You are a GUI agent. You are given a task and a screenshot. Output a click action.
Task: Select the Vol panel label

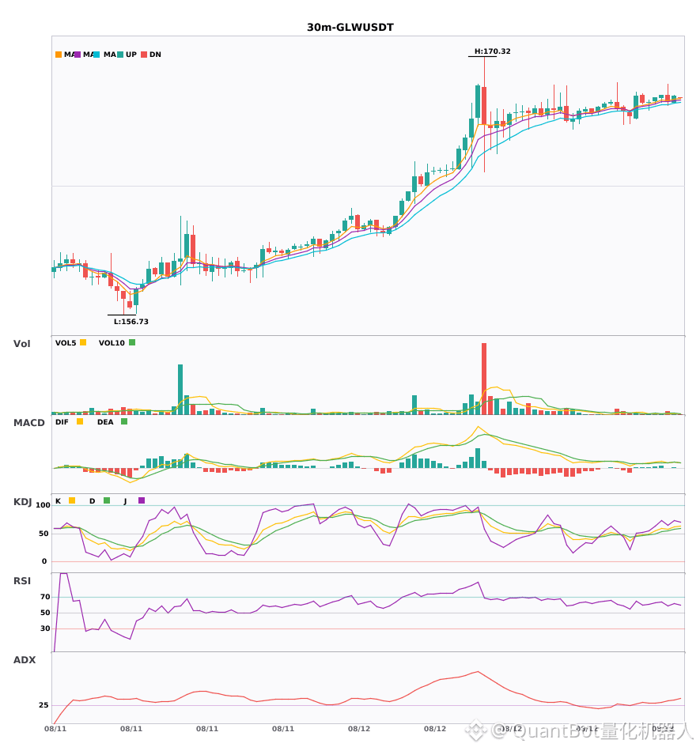tap(22, 344)
